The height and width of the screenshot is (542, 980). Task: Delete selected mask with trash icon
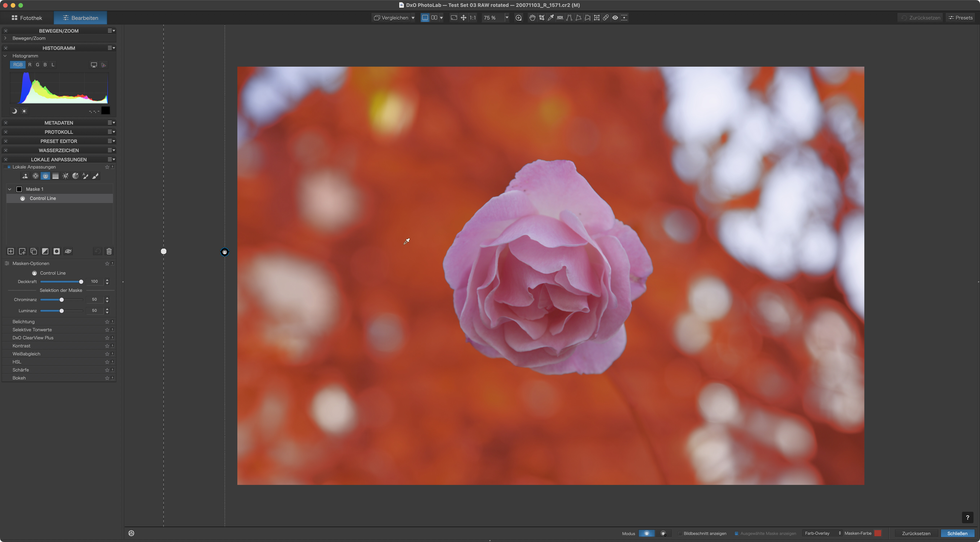click(x=109, y=251)
